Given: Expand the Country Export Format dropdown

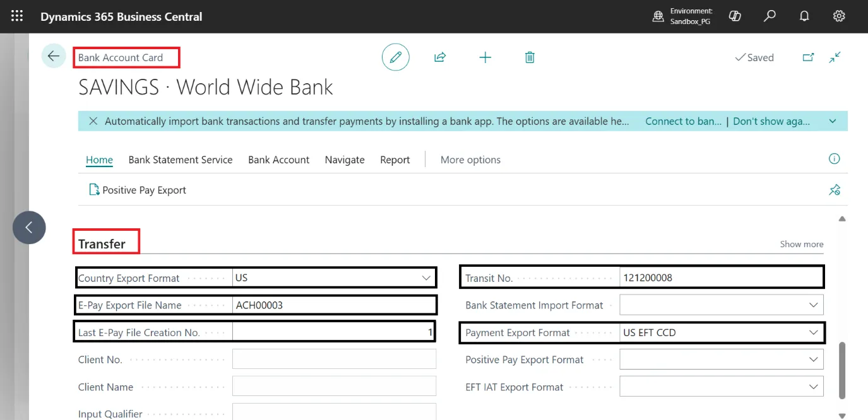Looking at the screenshot, I should [425, 278].
